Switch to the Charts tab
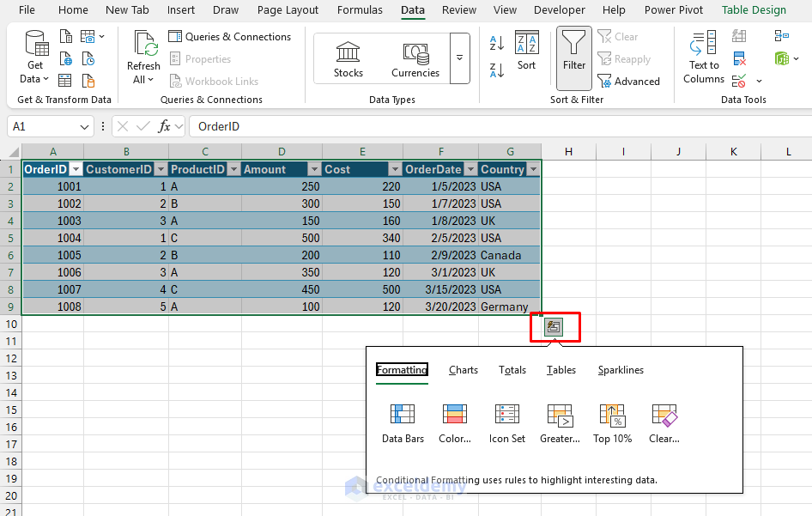This screenshot has width=812, height=516. click(464, 370)
